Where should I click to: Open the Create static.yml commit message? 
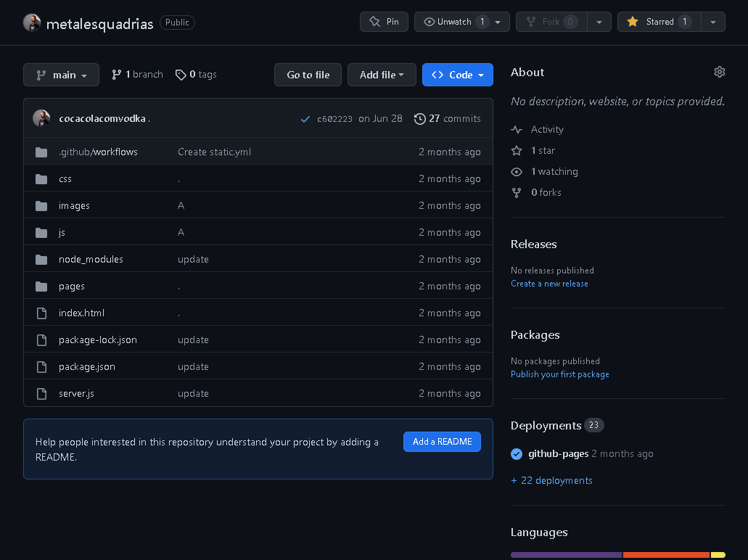(214, 152)
